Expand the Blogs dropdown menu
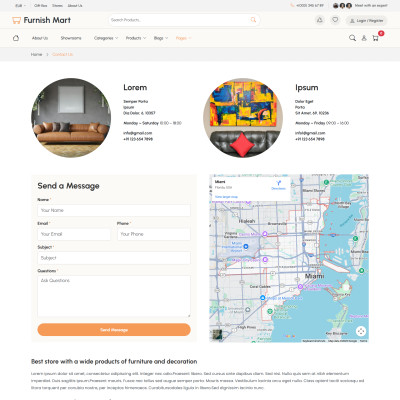Viewport: 400px width, 400px height. tap(161, 38)
